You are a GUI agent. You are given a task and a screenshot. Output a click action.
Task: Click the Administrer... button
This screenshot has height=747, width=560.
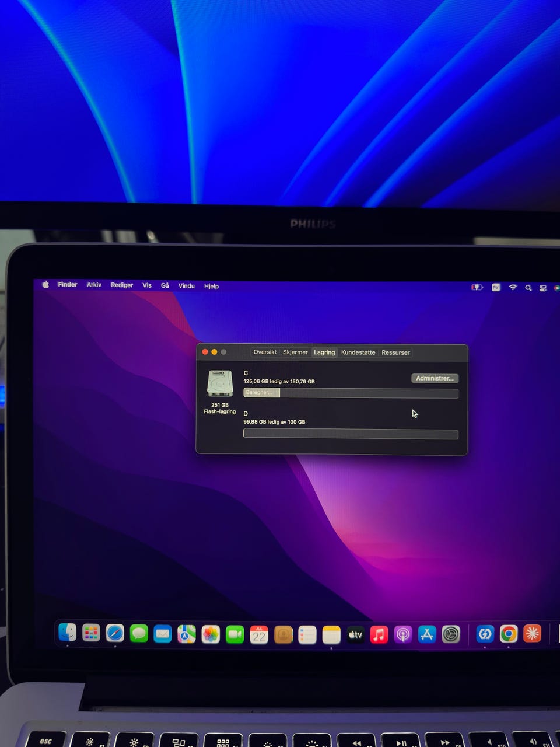(435, 378)
